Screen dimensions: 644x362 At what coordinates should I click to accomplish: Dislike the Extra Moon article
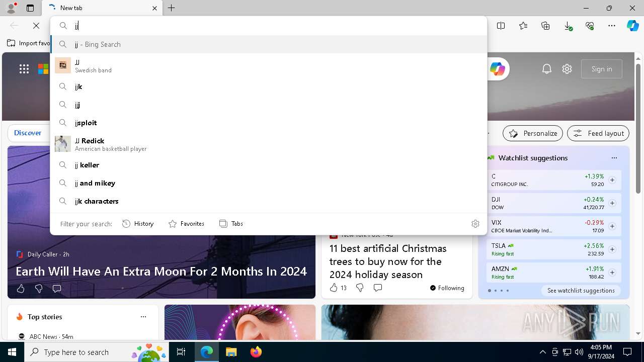(39, 289)
